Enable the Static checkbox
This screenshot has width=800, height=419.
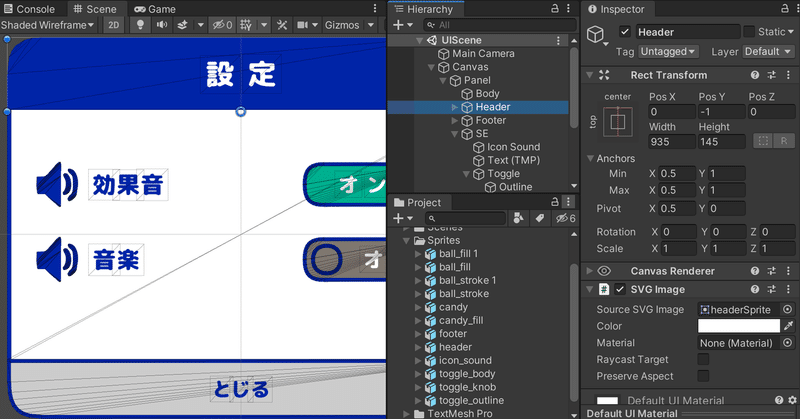click(x=749, y=32)
